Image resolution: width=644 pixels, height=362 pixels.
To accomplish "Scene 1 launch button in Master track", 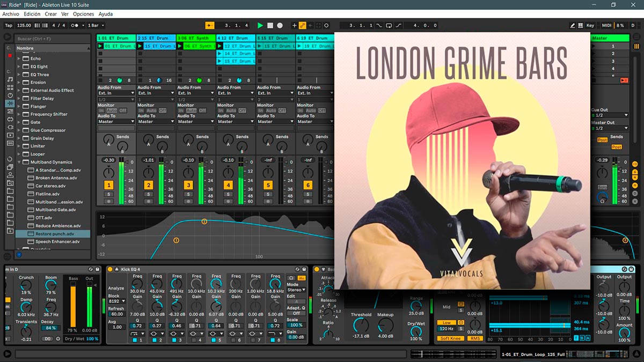I will pyautogui.click(x=595, y=46).
